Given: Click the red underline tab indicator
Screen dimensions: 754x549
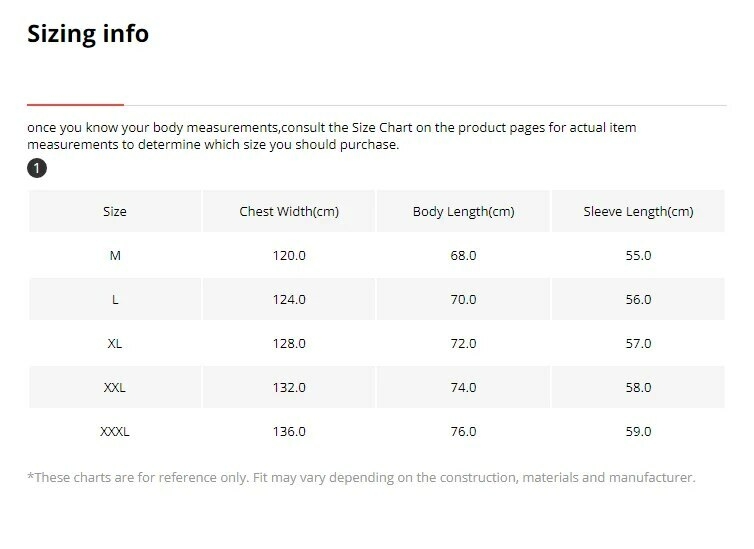Looking at the screenshot, I should coord(75,104).
